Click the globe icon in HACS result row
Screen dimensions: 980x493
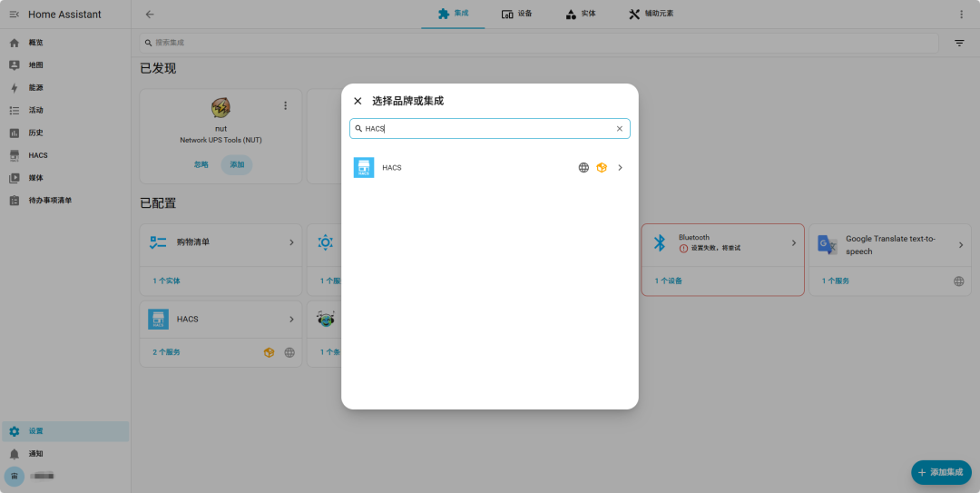point(583,168)
